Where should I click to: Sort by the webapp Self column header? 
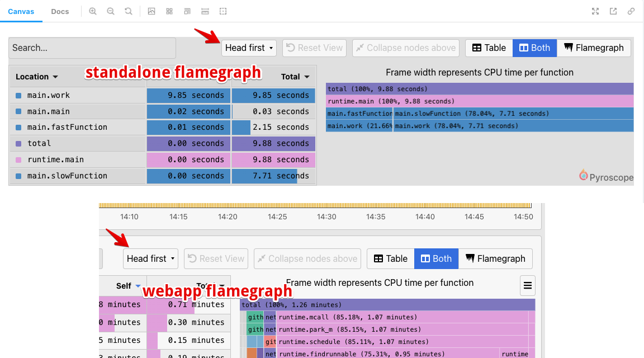pos(128,286)
